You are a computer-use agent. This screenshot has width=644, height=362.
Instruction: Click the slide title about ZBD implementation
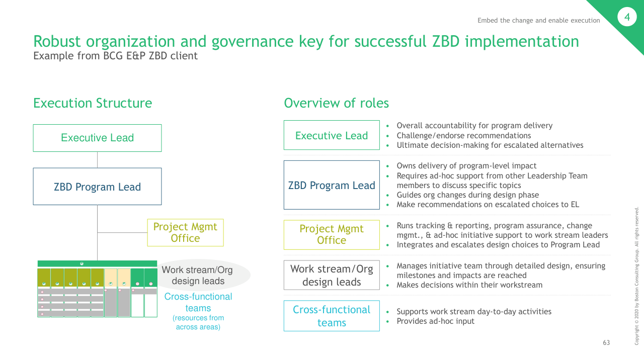tap(306, 41)
